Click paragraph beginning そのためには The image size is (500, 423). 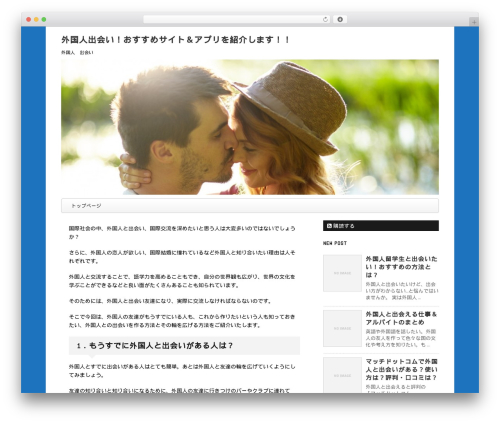coord(170,301)
